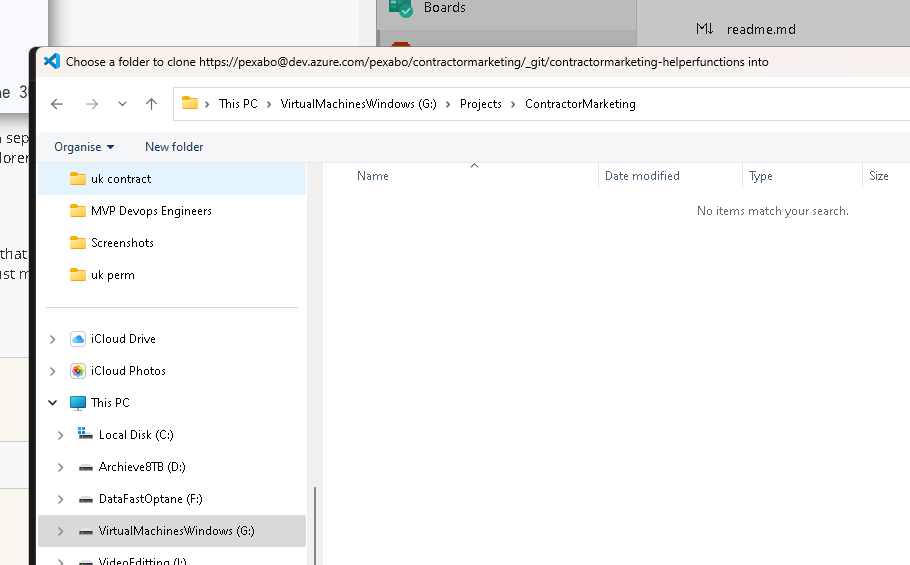Select VirtualMachinesWindows (G:) in breadcrumb
This screenshot has height=565, width=910.
tap(358, 104)
